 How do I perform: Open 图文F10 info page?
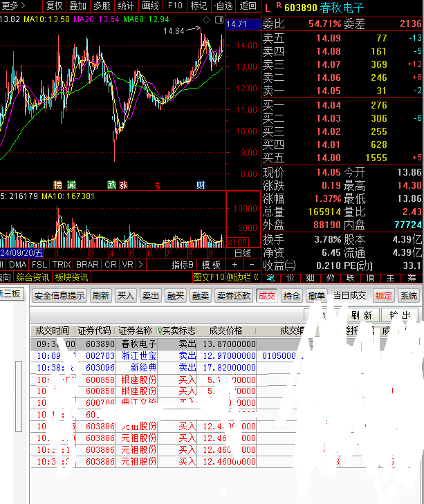coord(209,277)
